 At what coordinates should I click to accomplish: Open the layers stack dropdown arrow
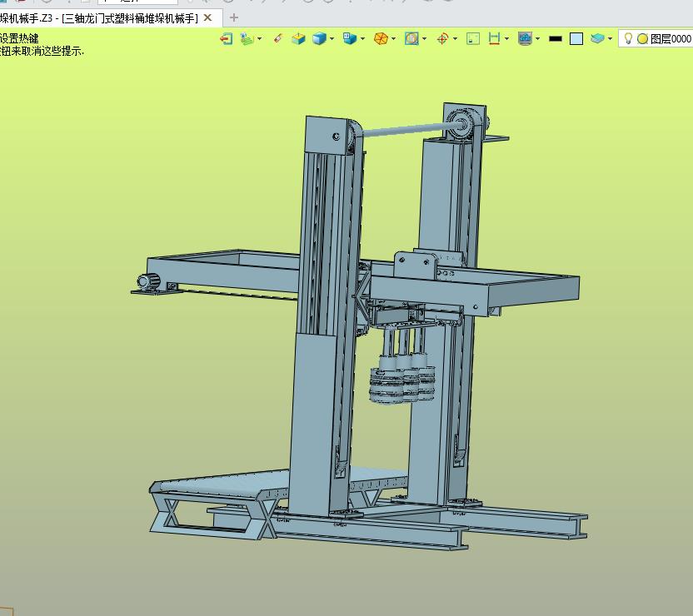[610, 39]
